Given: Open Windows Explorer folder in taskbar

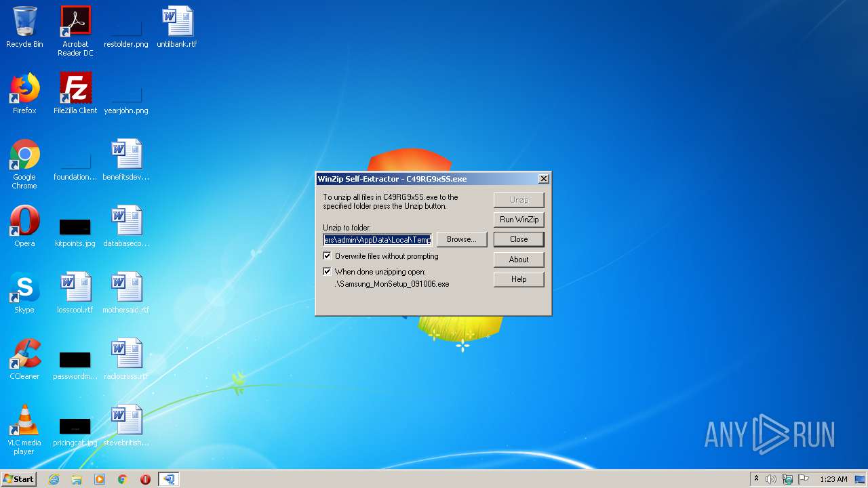Looking at the screenshot, I should [x=77, y=479].
